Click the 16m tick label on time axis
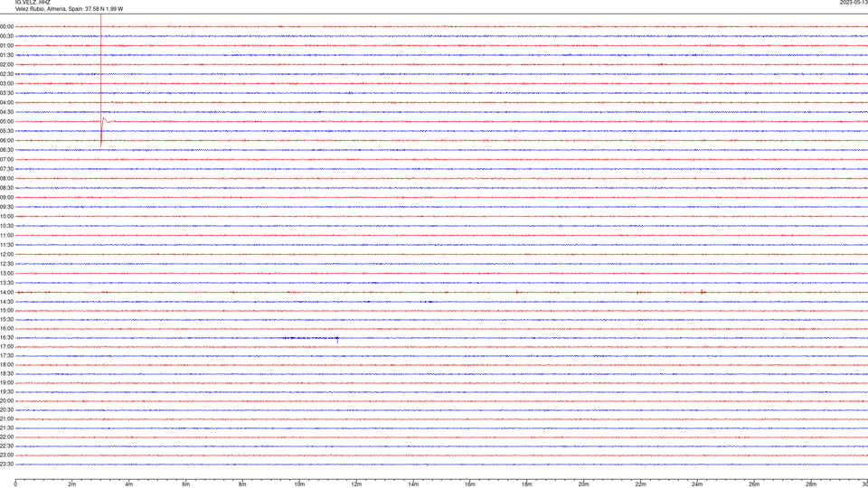The width and height of the screenshot is (868, 488). point(470,484)
